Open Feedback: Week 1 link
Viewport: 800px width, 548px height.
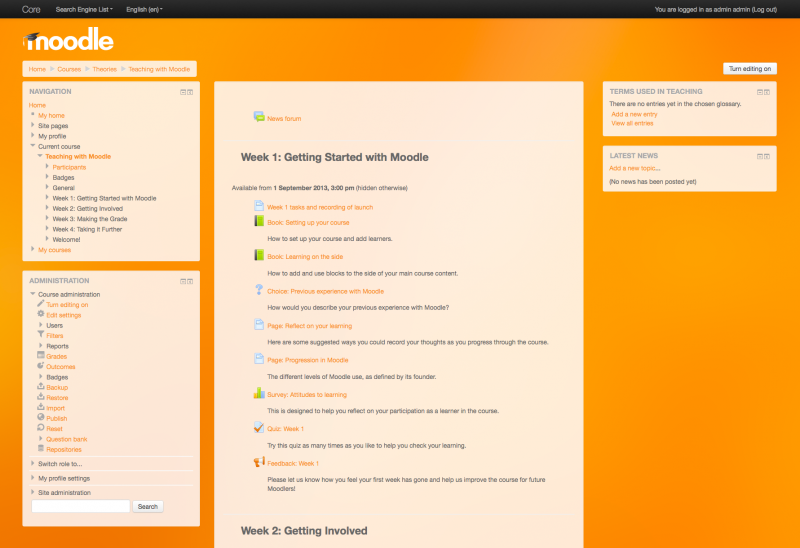293,463
